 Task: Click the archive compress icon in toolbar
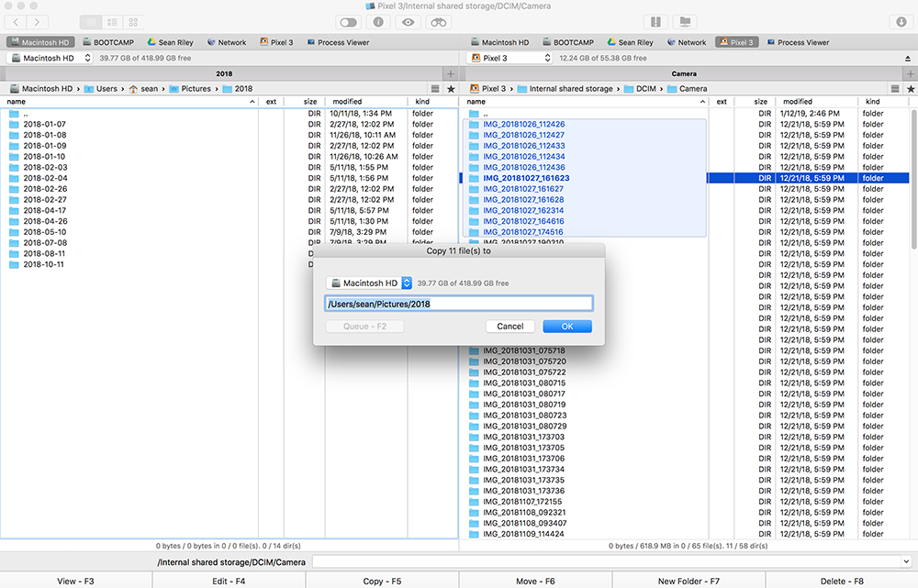coord(655,21)
